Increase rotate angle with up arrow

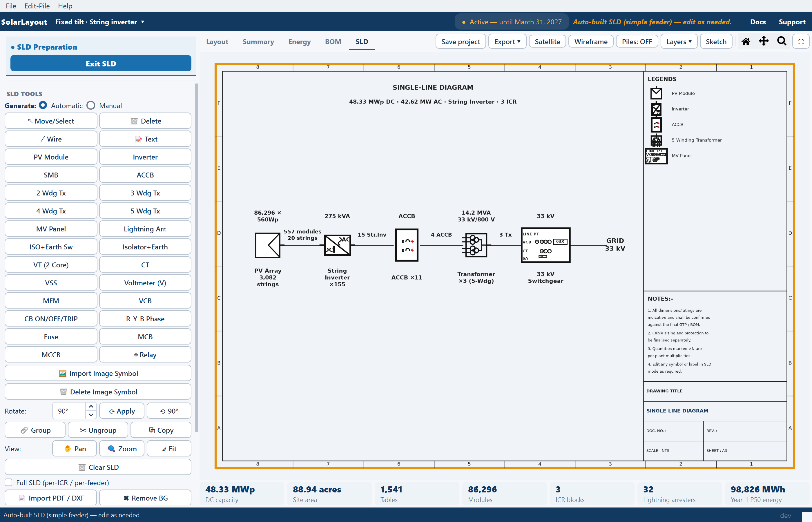coord(91,406)
